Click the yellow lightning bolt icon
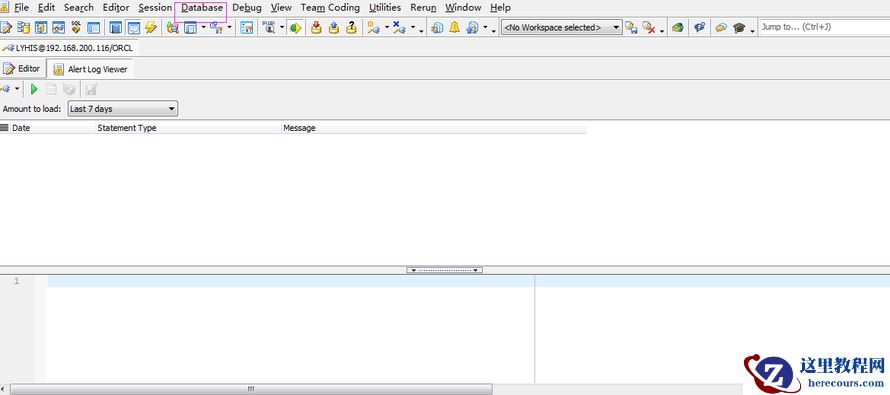The height and width of the screenshot is (395, 890). coord(150,27)
